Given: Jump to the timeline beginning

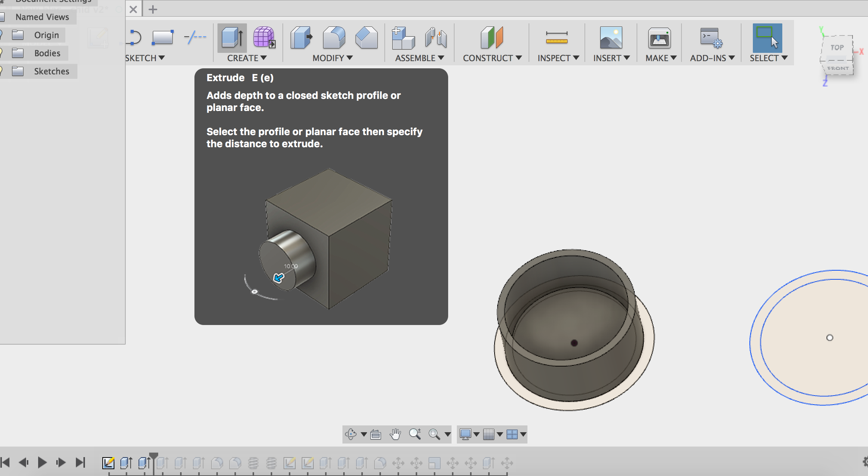Looking at the screenshot, I should (x=5, y=462).
